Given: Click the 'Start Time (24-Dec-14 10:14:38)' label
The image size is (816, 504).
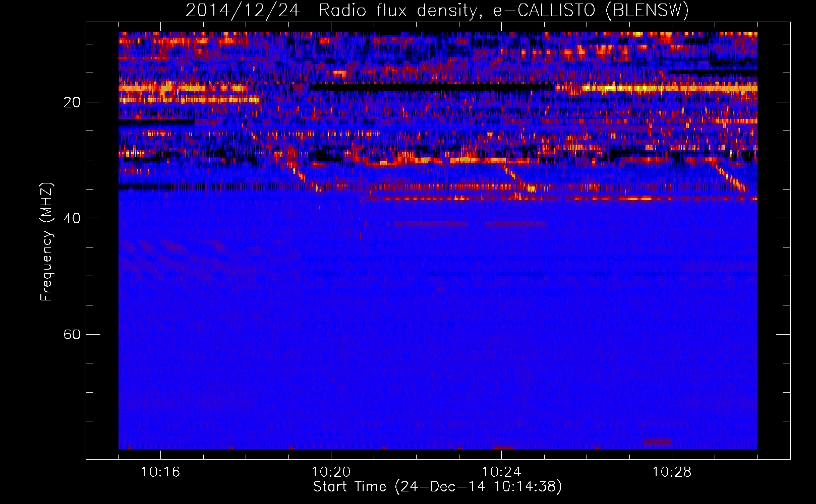Looking at the screenshot, I should pos(437,487).
